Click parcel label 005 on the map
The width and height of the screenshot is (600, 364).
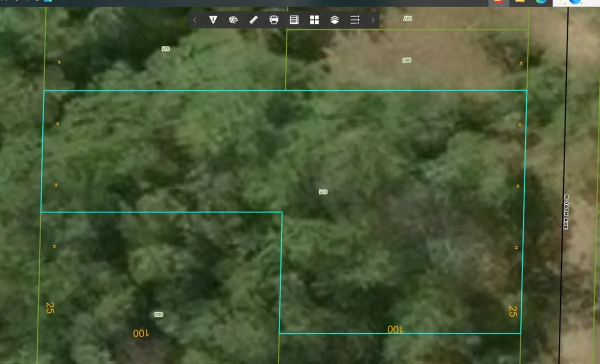[x=406, y=60]
